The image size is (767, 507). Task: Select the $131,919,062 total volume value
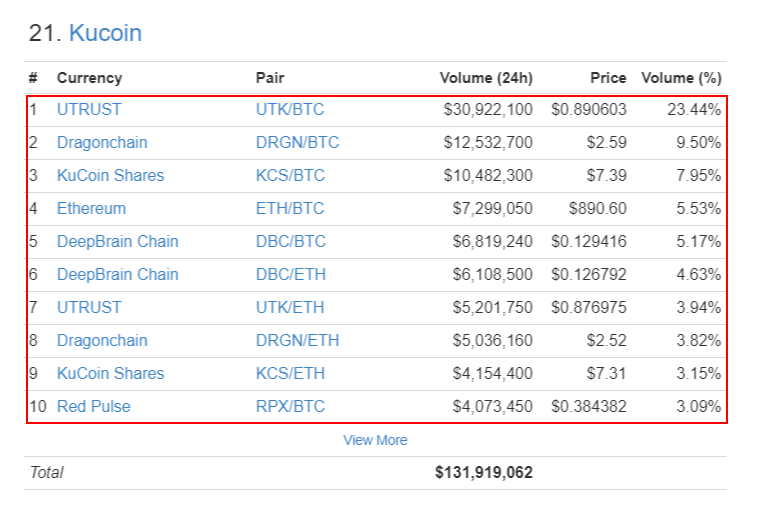[484, 472]
